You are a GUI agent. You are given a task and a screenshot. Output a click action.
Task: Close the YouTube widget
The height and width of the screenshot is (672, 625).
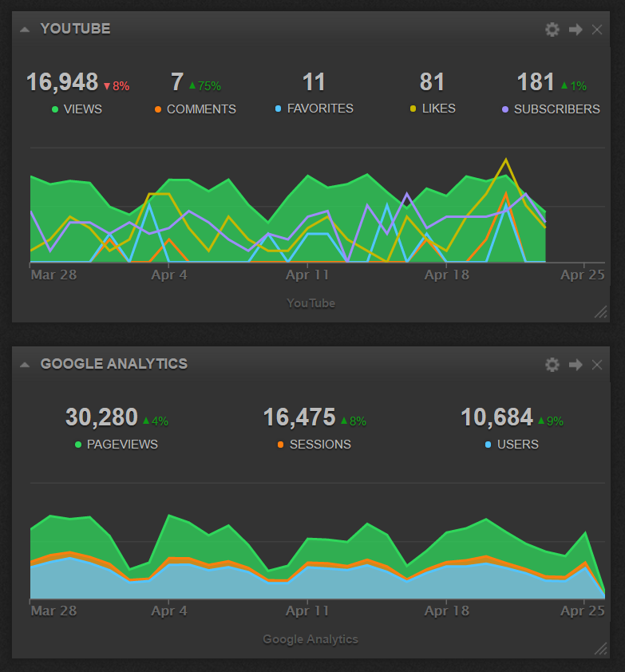(x=597, y=30)
